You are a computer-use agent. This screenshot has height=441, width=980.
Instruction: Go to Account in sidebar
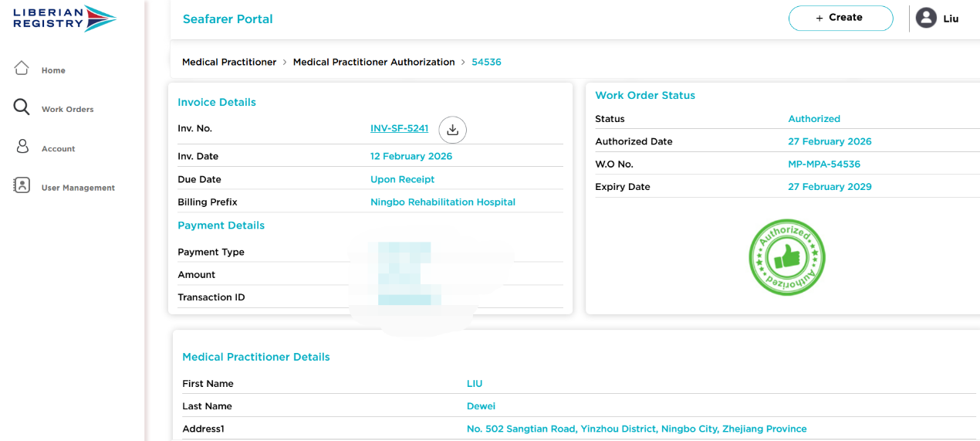point(58,149)
